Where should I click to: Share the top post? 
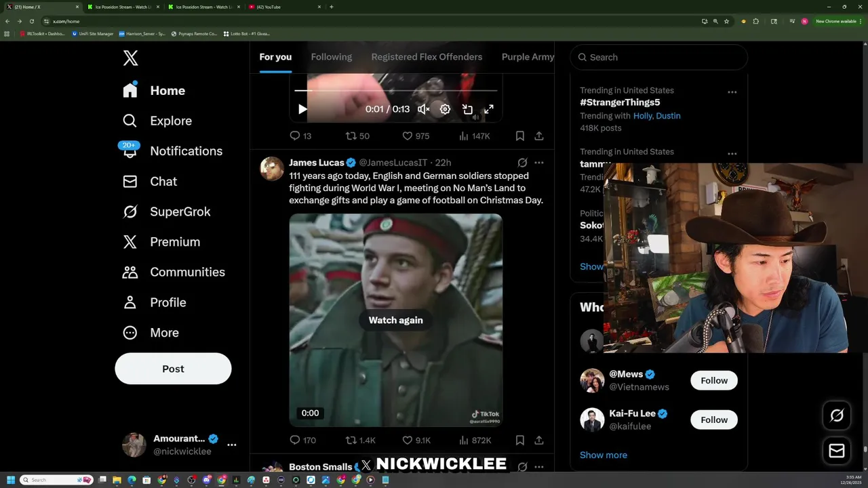tap(539, 136)
